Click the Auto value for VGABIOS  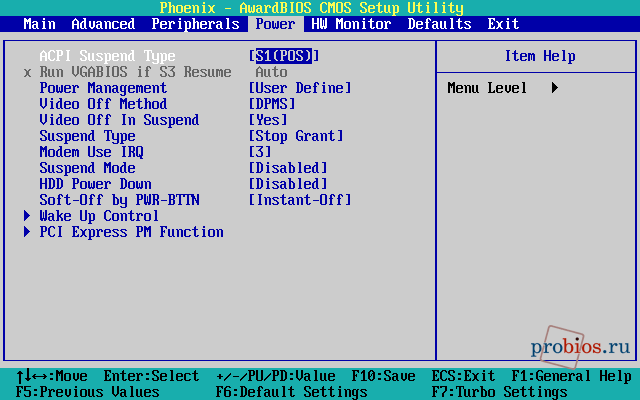coord(271,72)
